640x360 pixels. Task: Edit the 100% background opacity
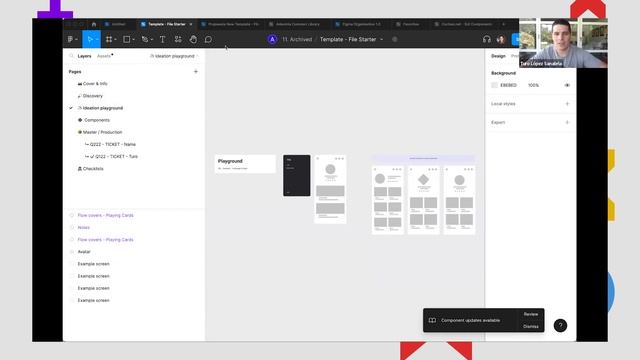coord(533,85)
